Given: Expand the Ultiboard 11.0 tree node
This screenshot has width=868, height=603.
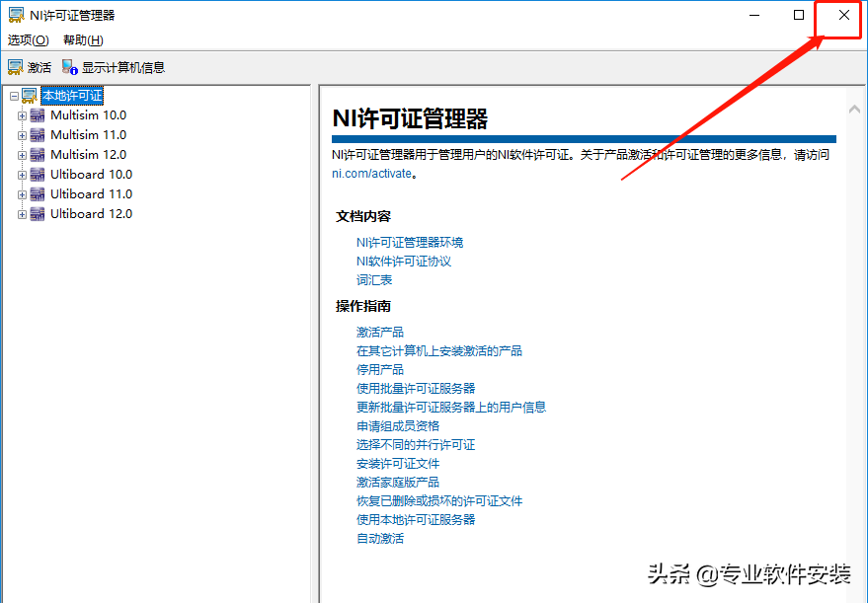Looking at the screenshot, I should pyautogui.click(x=22, y=193).
